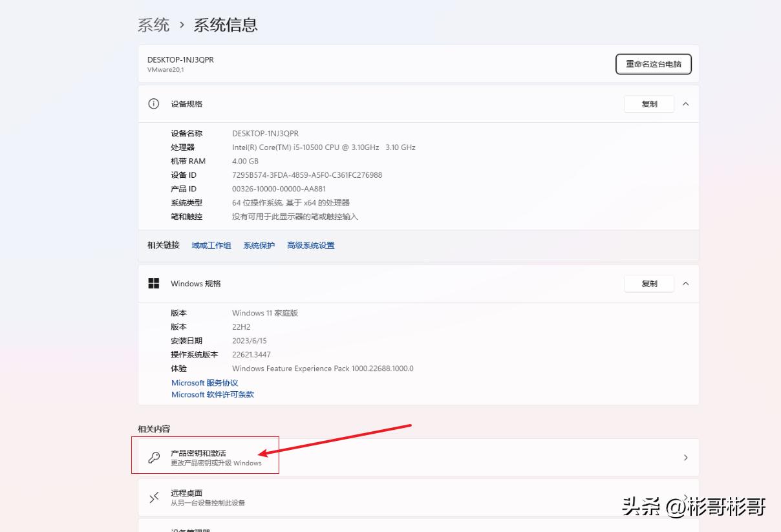781x532 pixels.
Task: Open 产品密钥和激活 via its right chevron
Action: [686, 458]
